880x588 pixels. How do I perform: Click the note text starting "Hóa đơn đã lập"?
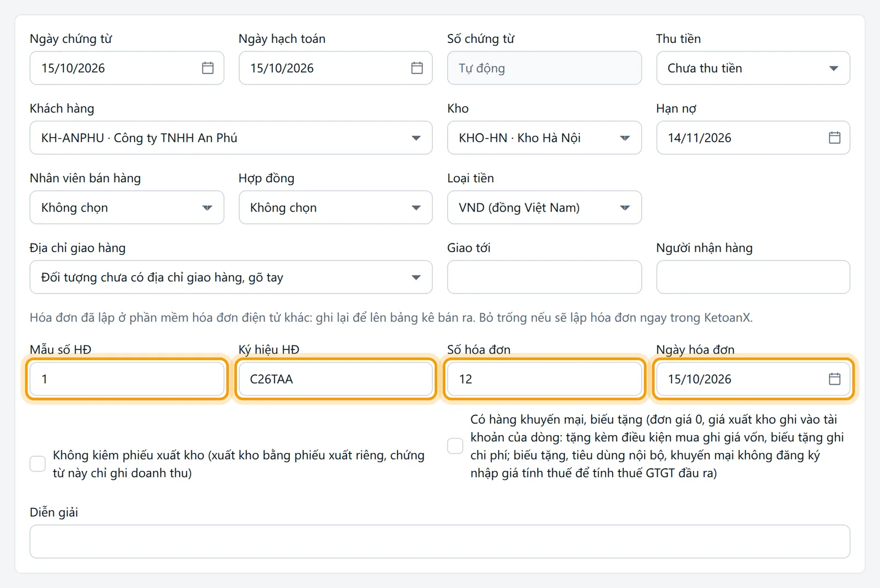(391, 318)
